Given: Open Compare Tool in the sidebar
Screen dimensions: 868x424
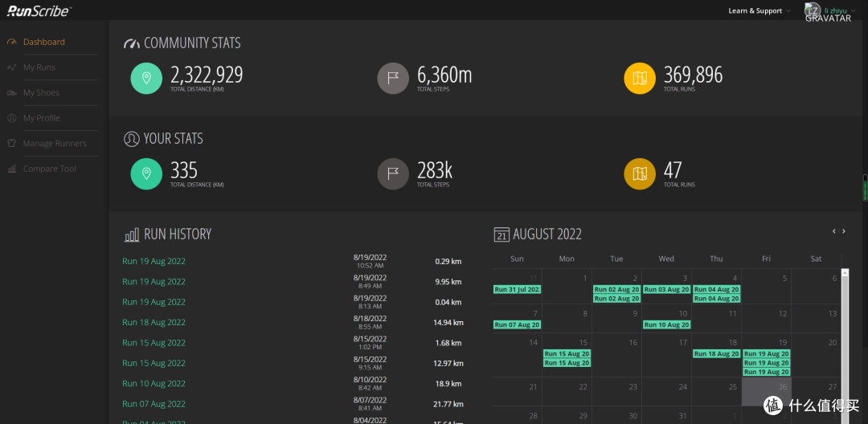Looking at the screenshot, I should coord(50,169).
